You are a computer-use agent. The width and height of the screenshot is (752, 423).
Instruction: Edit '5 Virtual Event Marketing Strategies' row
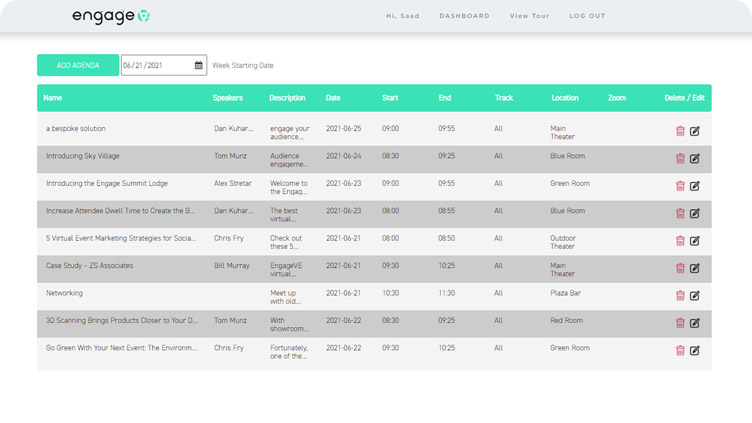(694, 240)
